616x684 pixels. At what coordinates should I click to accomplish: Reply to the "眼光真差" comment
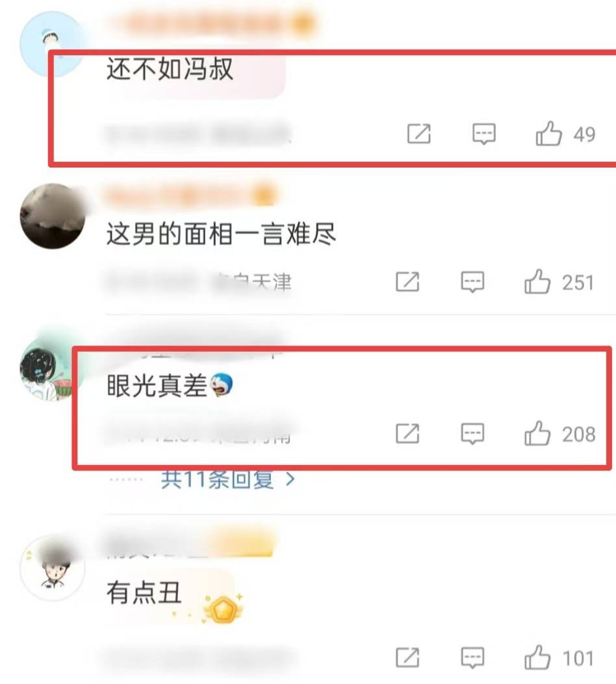tap(472, 433)
